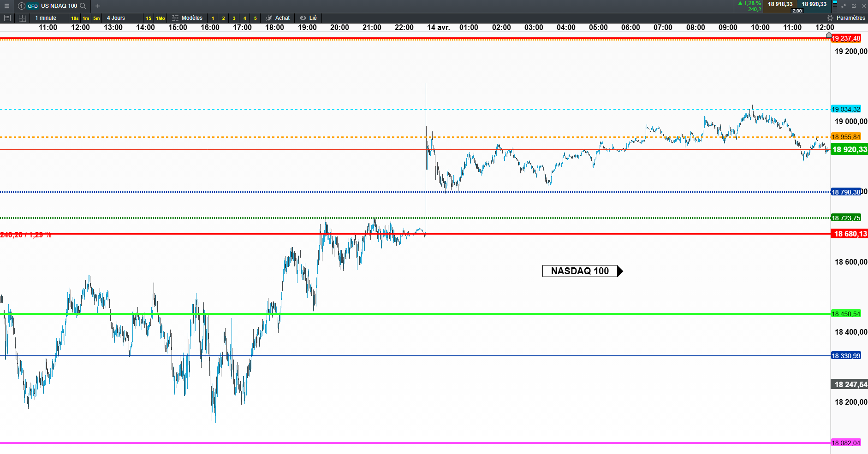Click the 10:00 time axis label
Screen dimensions: 868x454
(x=760, y=28)
